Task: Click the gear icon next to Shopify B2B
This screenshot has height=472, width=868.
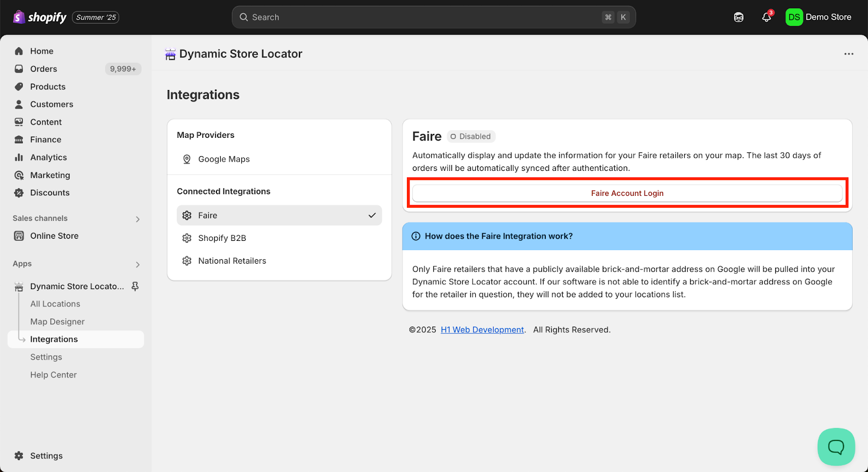Action: pos(187,238)
